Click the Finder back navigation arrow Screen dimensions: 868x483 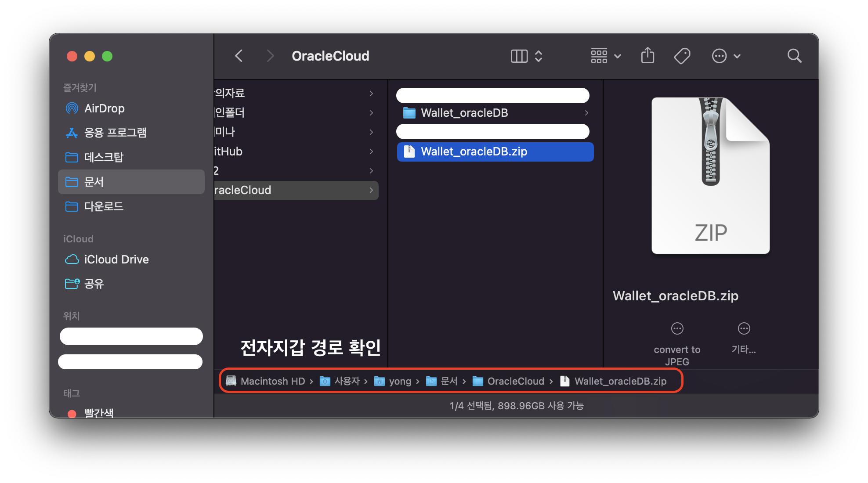(239, 56)
